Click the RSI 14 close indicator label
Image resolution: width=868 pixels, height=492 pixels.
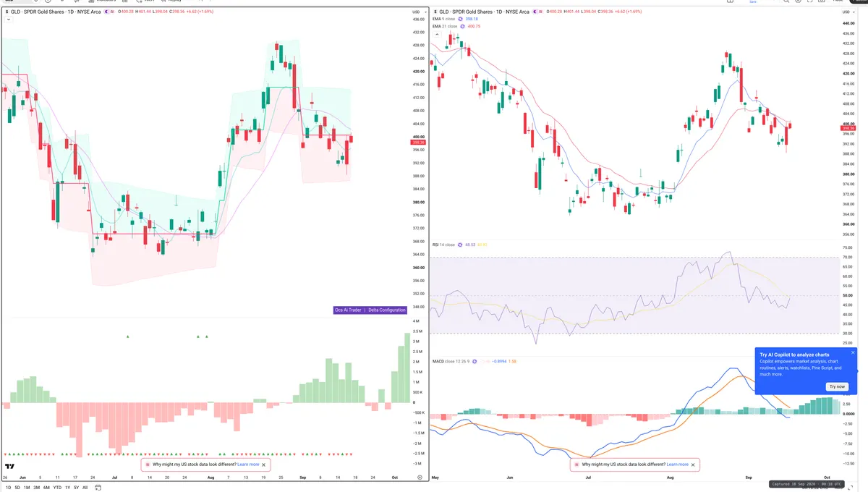[443, 245]
